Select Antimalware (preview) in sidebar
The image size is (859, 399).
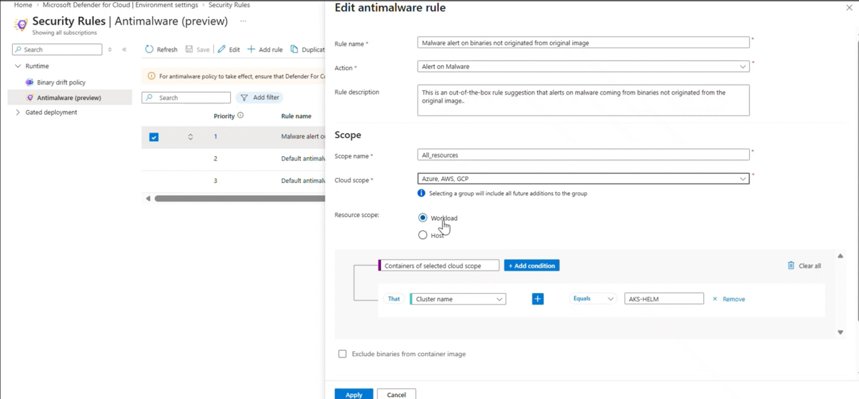(x=69, y=98)
